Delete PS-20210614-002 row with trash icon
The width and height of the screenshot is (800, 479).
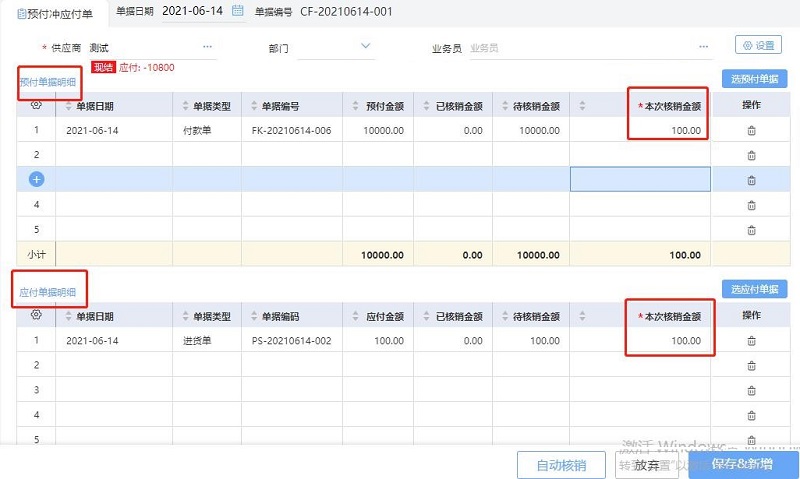751,341
